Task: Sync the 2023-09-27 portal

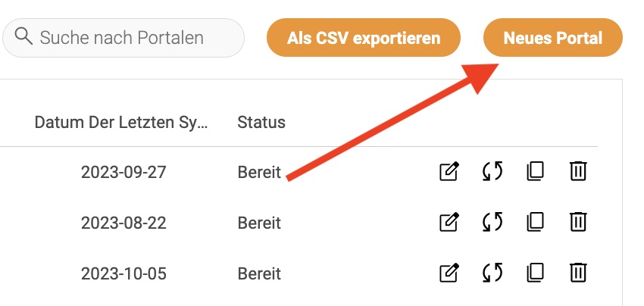Action: pyautogui.click(x=492, y=171)
